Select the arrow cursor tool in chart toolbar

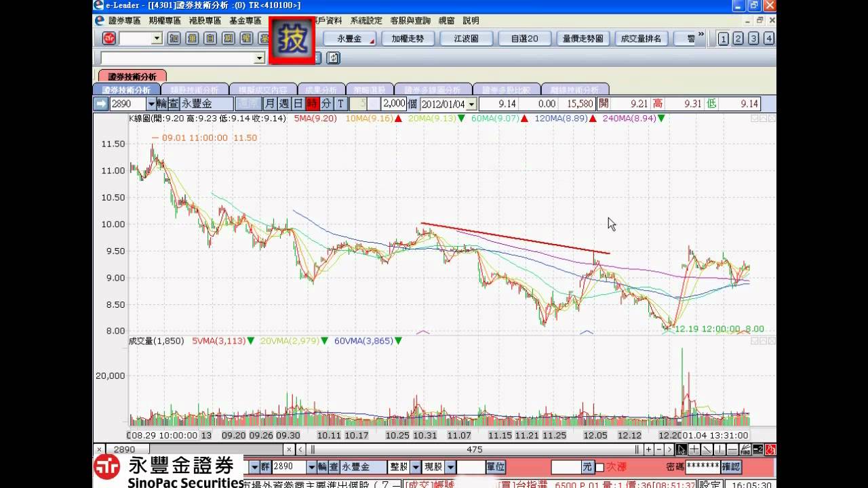(x=682, y=449)
